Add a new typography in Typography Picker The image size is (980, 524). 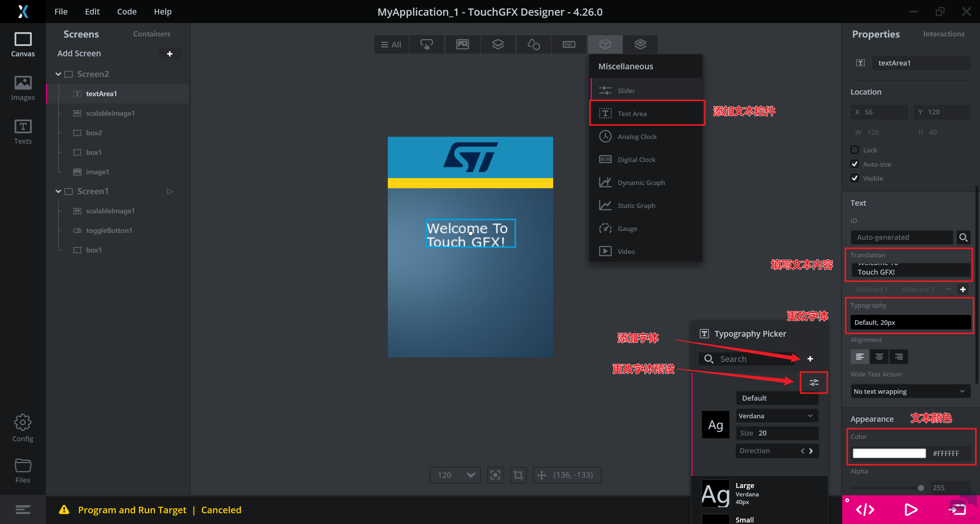pyautogui.click(x=810, y=359)
